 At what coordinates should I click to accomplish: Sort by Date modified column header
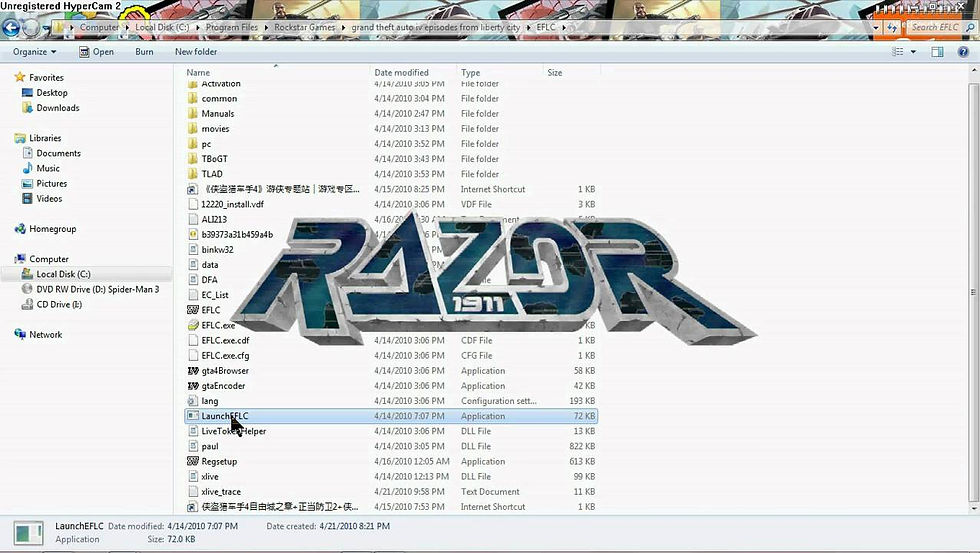401,72
